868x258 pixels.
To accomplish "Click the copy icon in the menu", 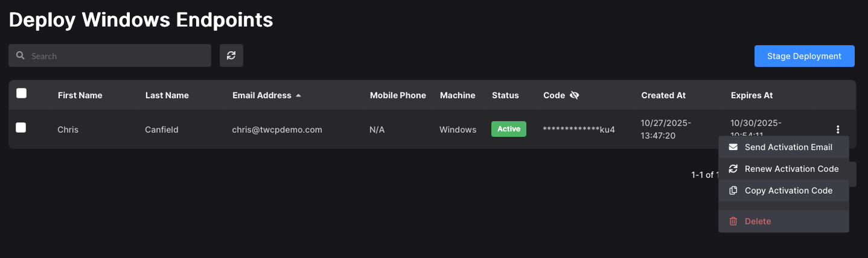I will [x=733, y=190].
